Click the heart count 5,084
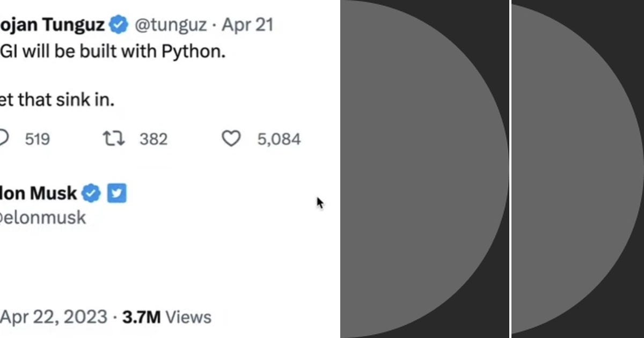Screen dimensions: 644x338 tap(278, 139)
